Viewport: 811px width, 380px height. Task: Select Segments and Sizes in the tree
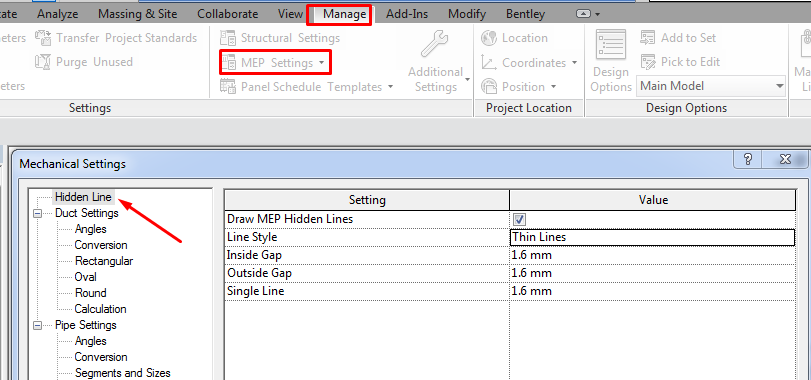click(x=123, y=373)
